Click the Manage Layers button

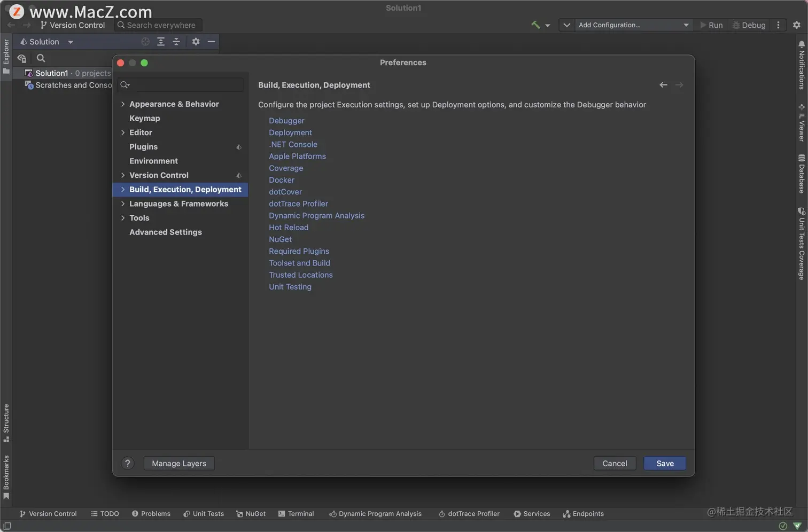(179, 463)
